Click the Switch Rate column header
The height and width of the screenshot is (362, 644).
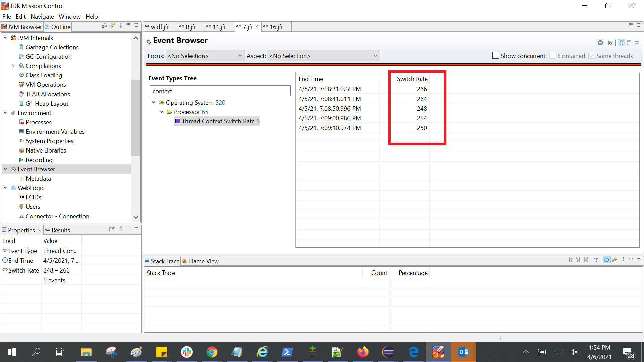click(x=412, y=79)
